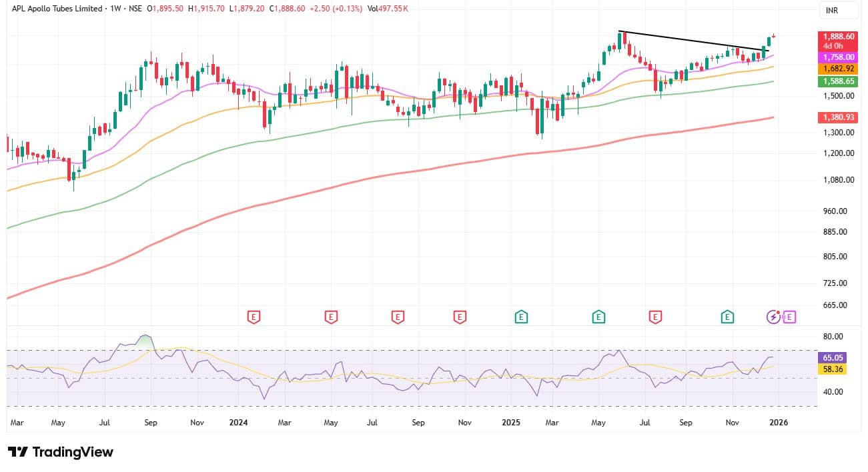Viewport: 868px width, 472px height.
Task: Click the +2.50 (+0.13%) change value
Action: point(335,9)
